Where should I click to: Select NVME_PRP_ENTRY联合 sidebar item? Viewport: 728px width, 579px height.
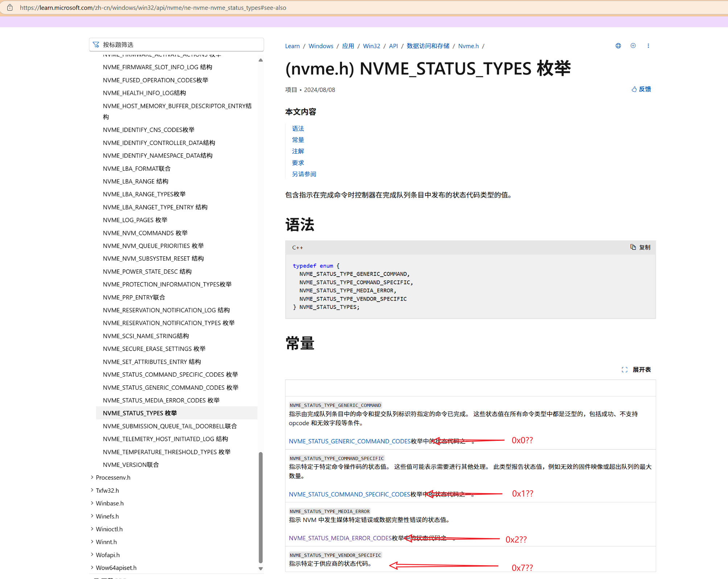click(x=134, y=297)
